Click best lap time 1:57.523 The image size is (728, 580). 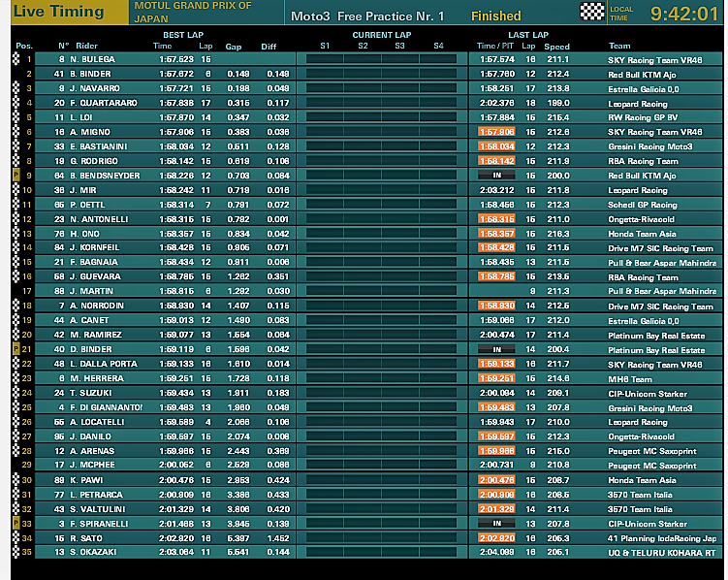(x=176, y=59)
